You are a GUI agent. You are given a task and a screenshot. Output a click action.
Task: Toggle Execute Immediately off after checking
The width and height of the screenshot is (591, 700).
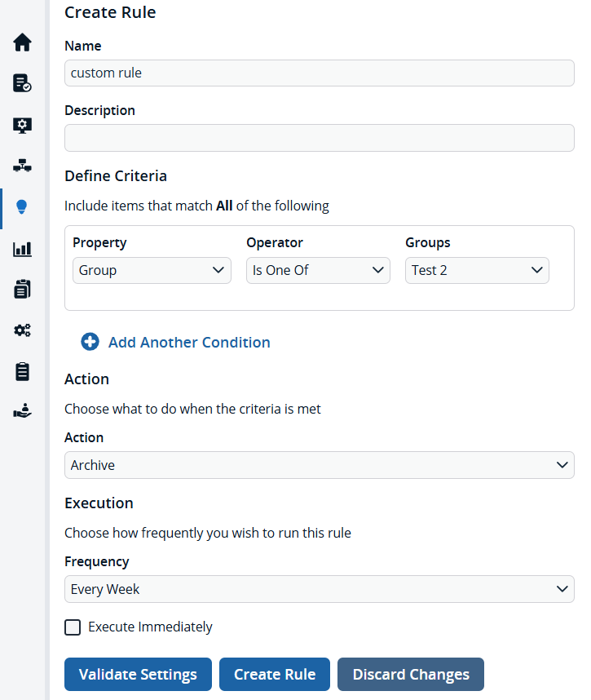73,627
